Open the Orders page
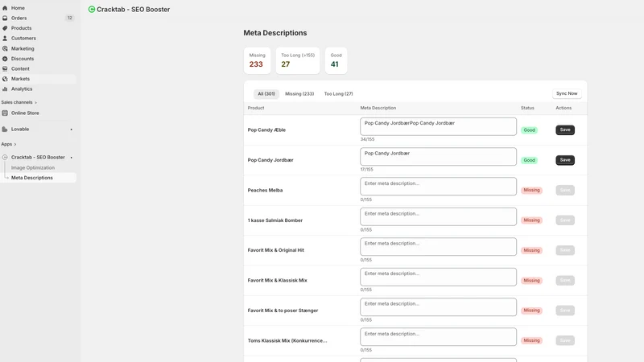The width and height of the screenshot is (644, 362). 19,18
